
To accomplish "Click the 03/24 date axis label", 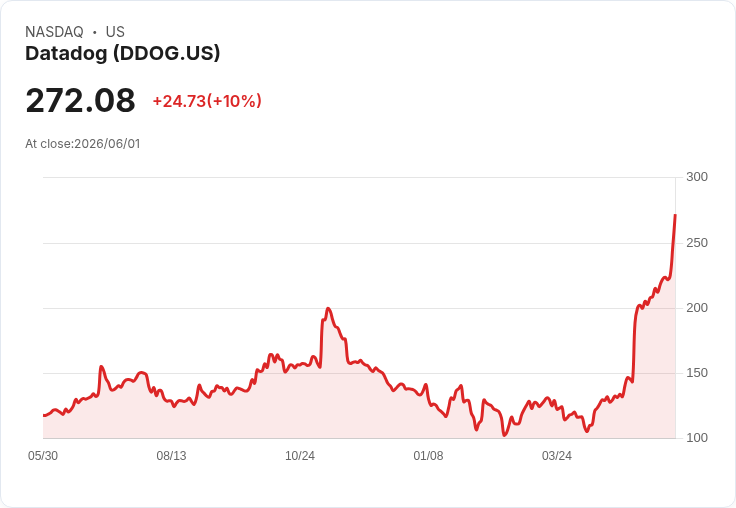I will (x=557, y=456).
